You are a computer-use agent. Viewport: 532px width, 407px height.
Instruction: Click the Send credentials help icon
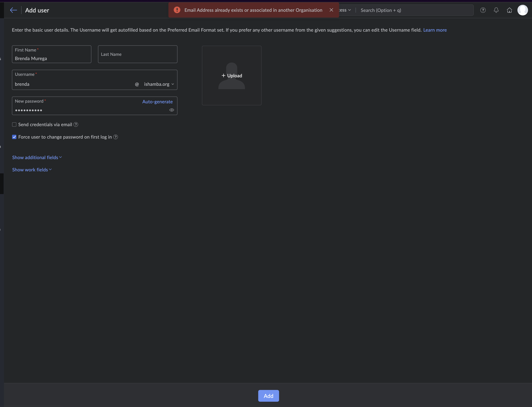76,125
